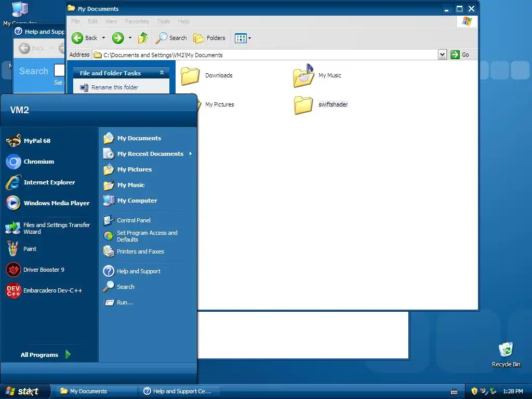Click the Help and Support title bar
The width and height of the screenshot is (532, 399).
tap(39, 32)
